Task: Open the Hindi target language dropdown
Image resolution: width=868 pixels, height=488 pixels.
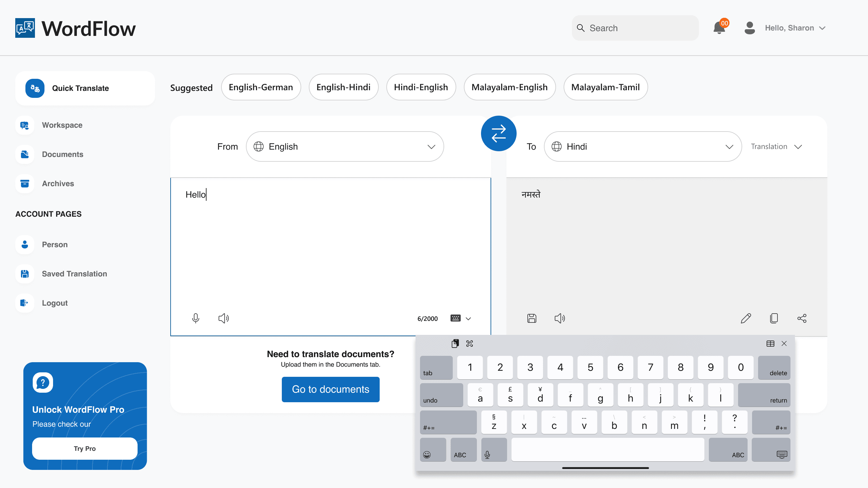Action: tap(642, 146)
